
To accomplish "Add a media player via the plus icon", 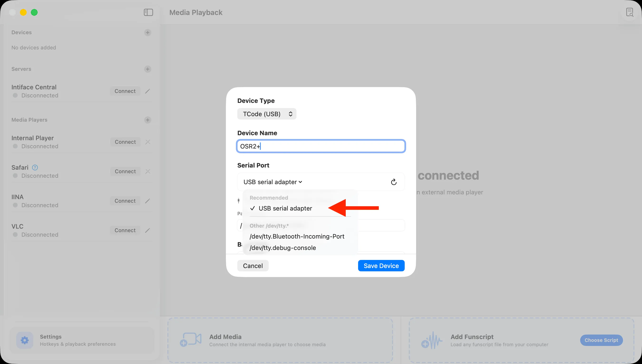I will 148,120.
